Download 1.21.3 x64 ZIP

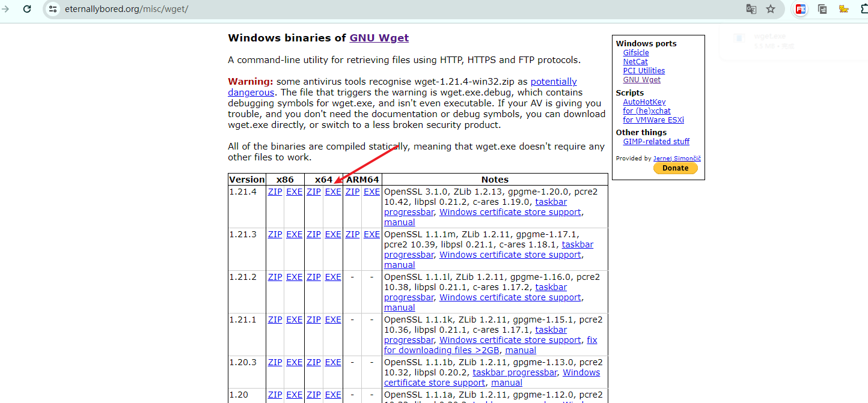click(x=314, y=234)
